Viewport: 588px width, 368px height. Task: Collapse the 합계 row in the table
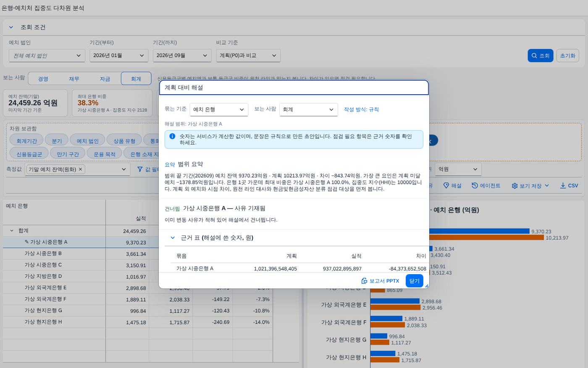pyautogui.click(x=12, y=231)
